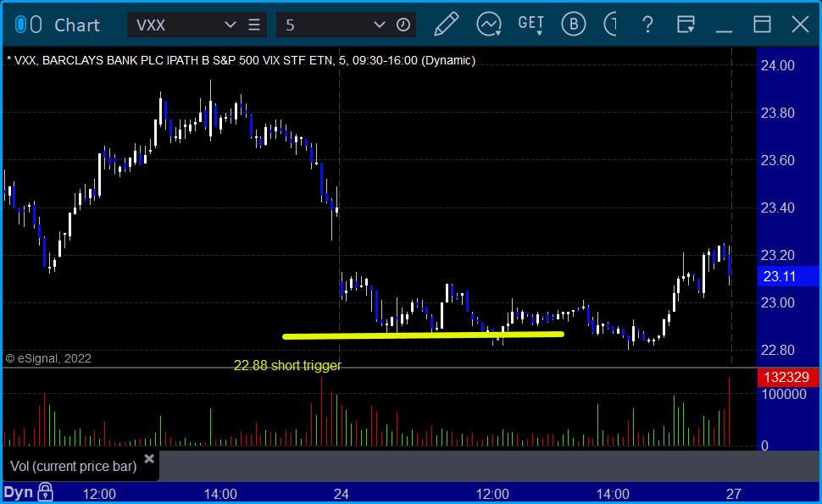Select the '22.88 short trigger' text annotation
The image size is (822, 504).
click(287, 365)
